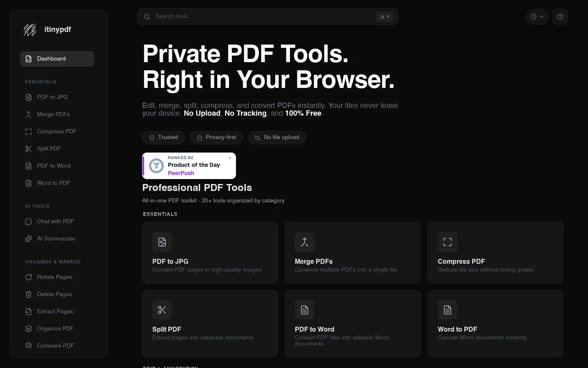Click the Chat with PDF bubble icon
Viewport: 588px width, 368px height.
pyautogui.click(x=29, y=222)
